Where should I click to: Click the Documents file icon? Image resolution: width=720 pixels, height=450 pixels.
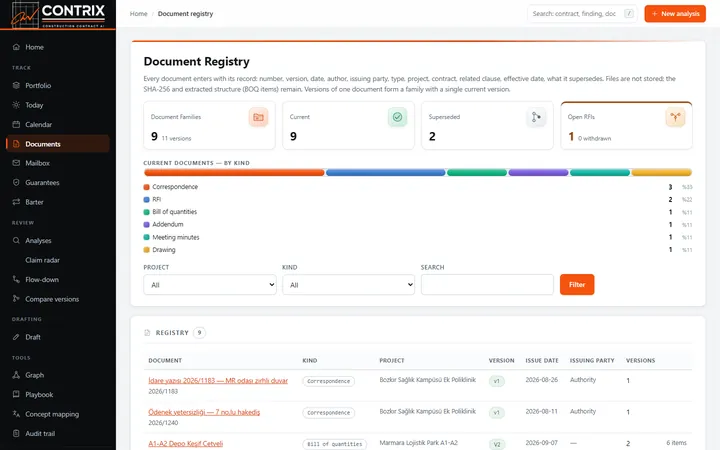16,144
